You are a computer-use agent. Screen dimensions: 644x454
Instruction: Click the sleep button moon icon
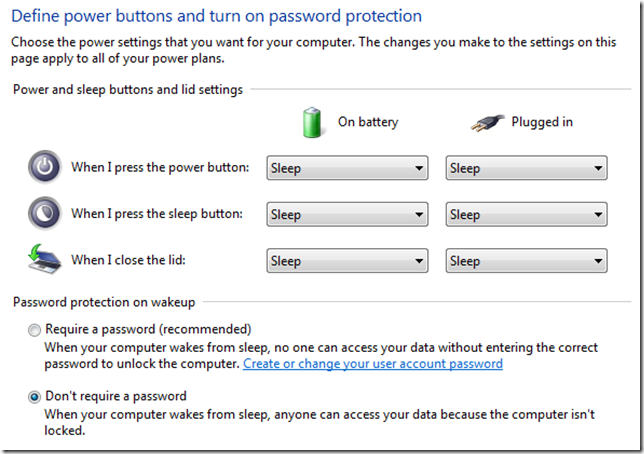pyautogui.click(x=43, y=213)
